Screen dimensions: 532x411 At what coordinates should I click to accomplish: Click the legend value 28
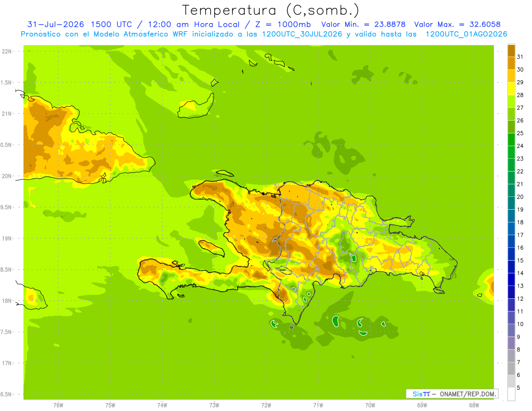click(x=520, y=95)
